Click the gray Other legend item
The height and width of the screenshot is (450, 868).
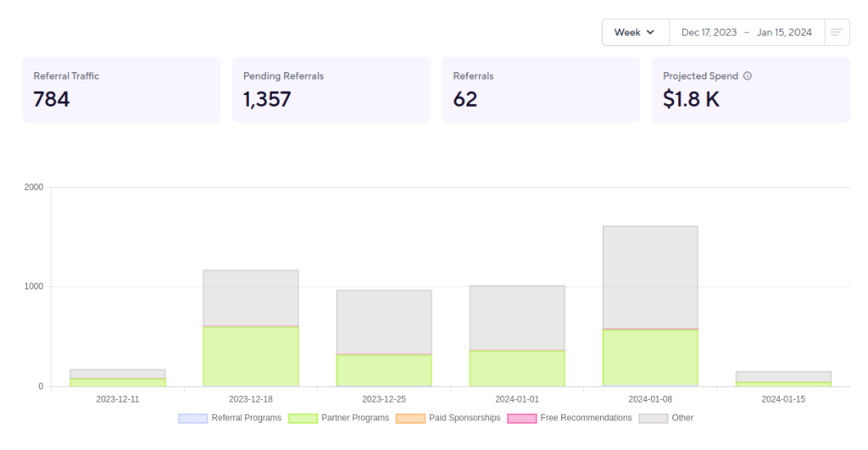point(666,418)
